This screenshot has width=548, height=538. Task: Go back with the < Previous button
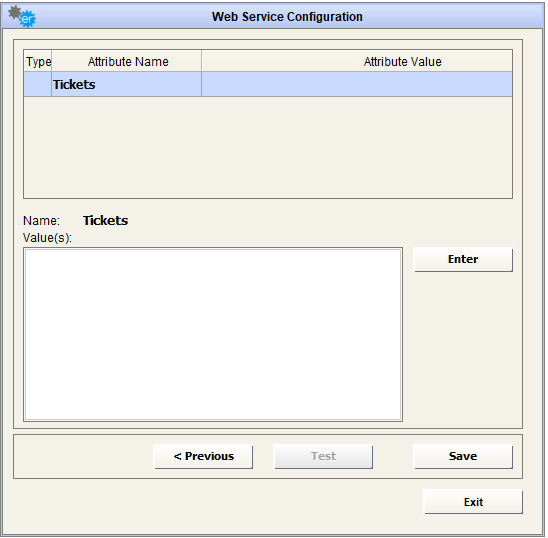click(x=203, y=456)
